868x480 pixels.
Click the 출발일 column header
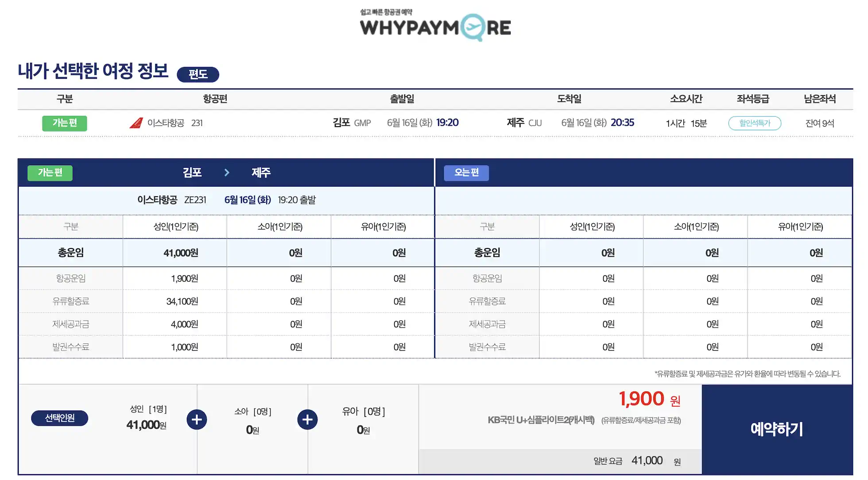point(402,99)
